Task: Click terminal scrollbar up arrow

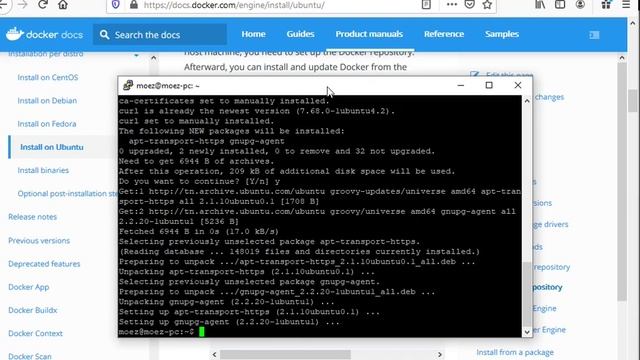Action: click(527, 101)
